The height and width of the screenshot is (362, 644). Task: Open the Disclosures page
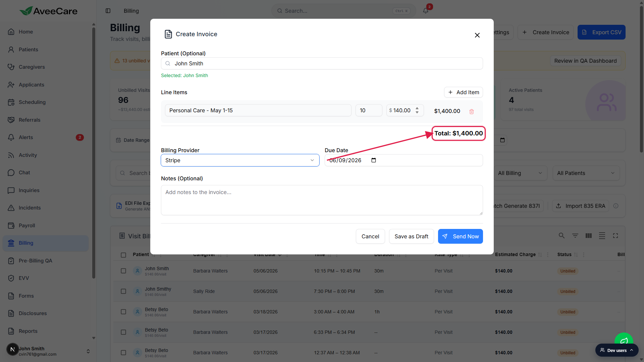click(46, 313)
